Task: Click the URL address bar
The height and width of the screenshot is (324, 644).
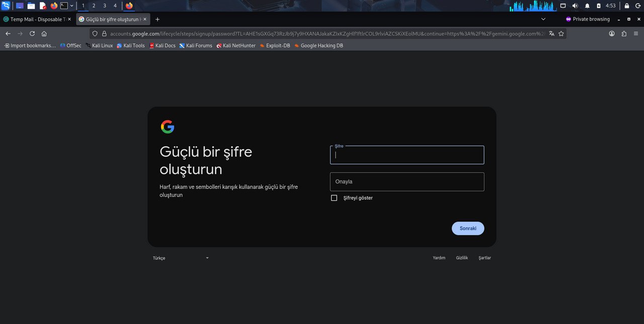Action: tap(327, 34)
